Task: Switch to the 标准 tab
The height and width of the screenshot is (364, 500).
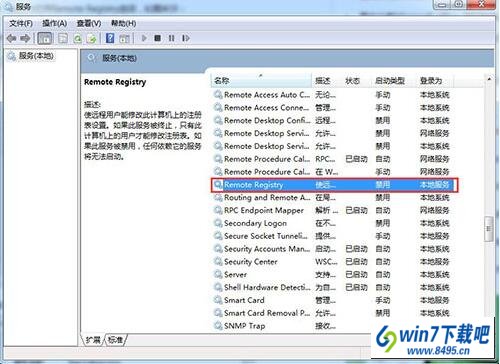Action: click(115, 340)
